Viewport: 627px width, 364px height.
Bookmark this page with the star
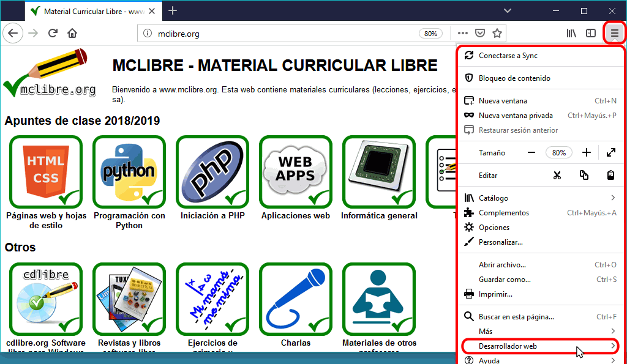[497, 33]
